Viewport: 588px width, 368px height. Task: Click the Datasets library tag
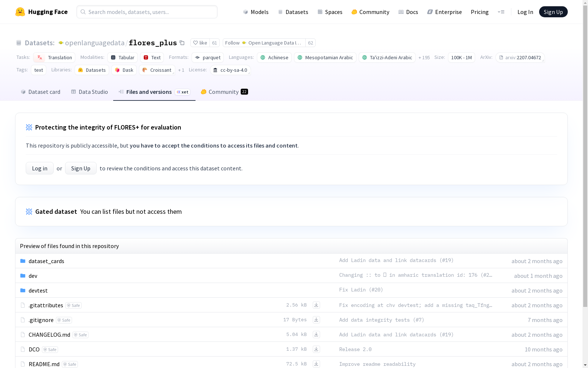click(92, 70)
